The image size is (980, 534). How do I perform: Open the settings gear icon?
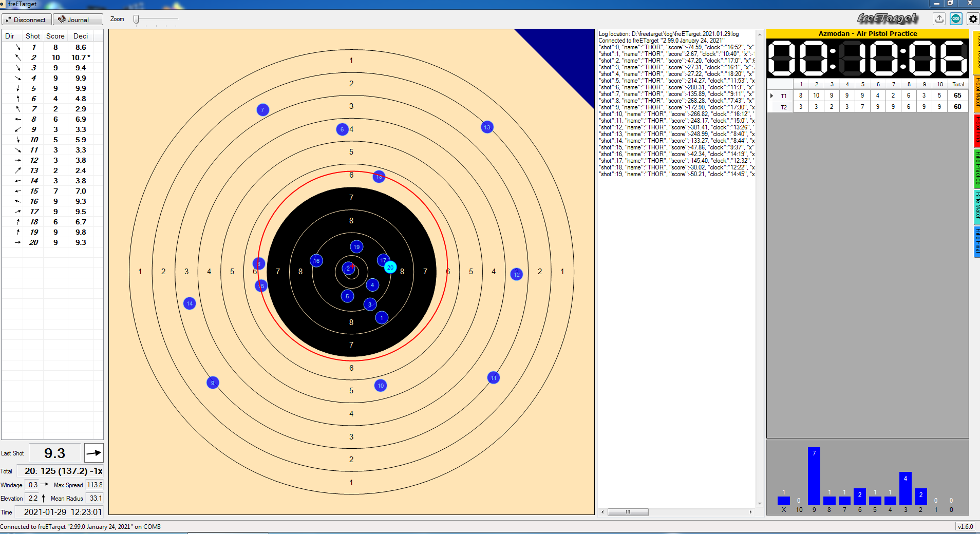tap(973, 19)
